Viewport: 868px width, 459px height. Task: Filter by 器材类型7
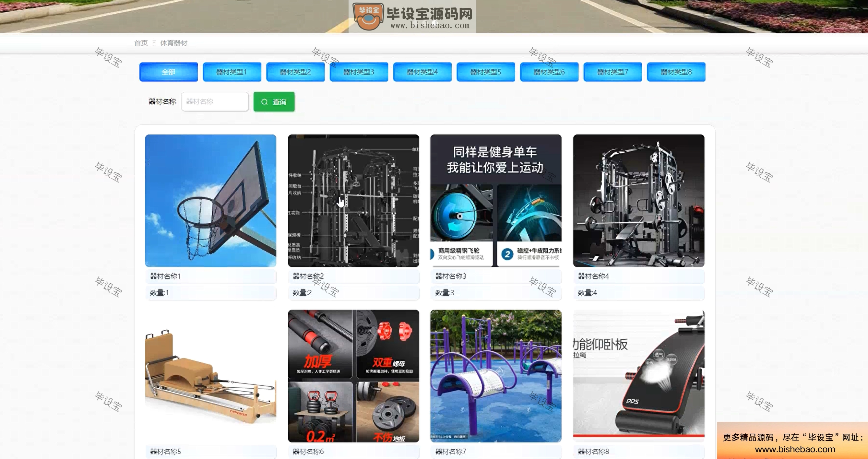(x=612, y=72)
